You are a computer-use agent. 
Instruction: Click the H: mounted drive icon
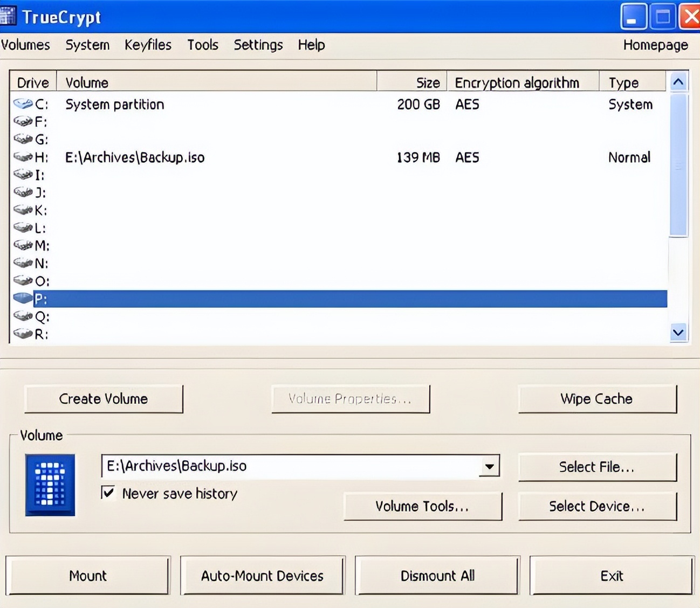[23, 157]
